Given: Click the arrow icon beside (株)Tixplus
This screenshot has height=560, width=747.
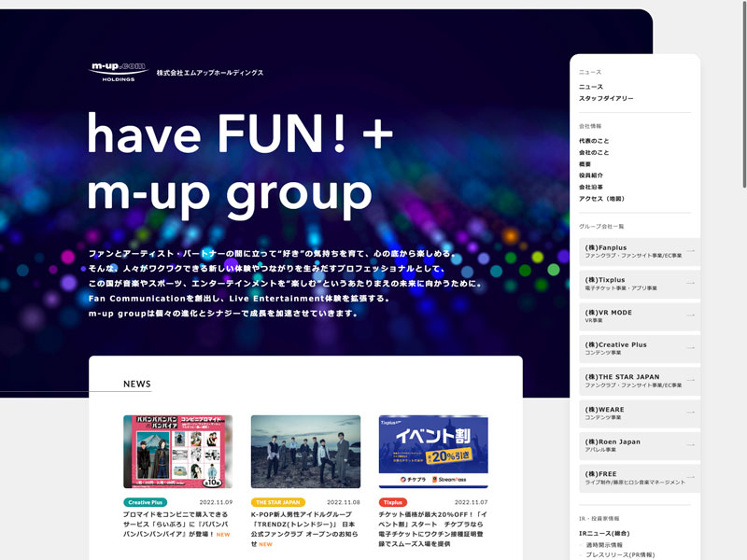Looking at the screenshot, I should tap(690, 284).
